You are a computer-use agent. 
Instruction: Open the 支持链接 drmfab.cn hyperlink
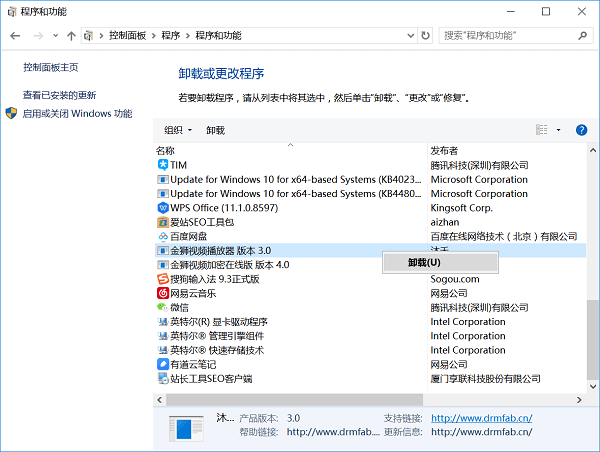[481, 418]
